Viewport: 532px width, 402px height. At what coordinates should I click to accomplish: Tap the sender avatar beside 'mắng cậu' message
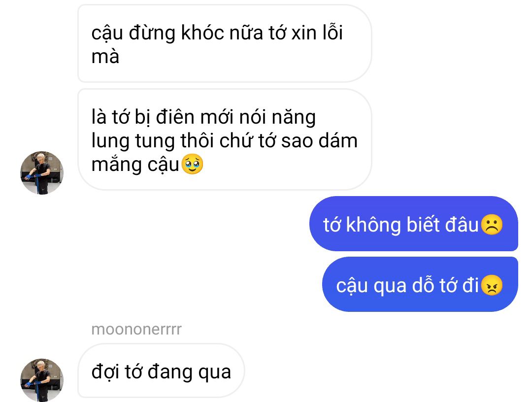(42, 173)
